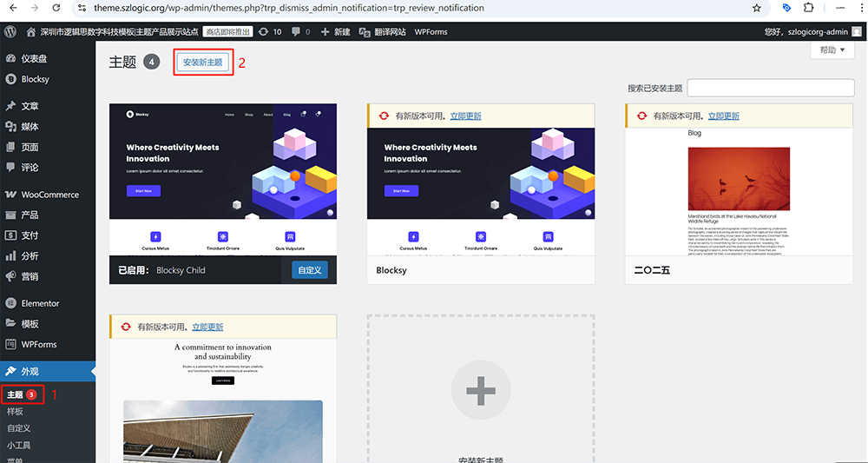Select the Appearance sidebar menu
The height and width of the screenshot is (463, 868).
[48, 371]
